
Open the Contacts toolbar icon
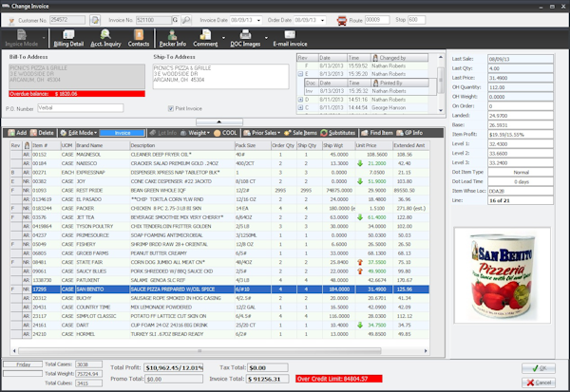139,38
